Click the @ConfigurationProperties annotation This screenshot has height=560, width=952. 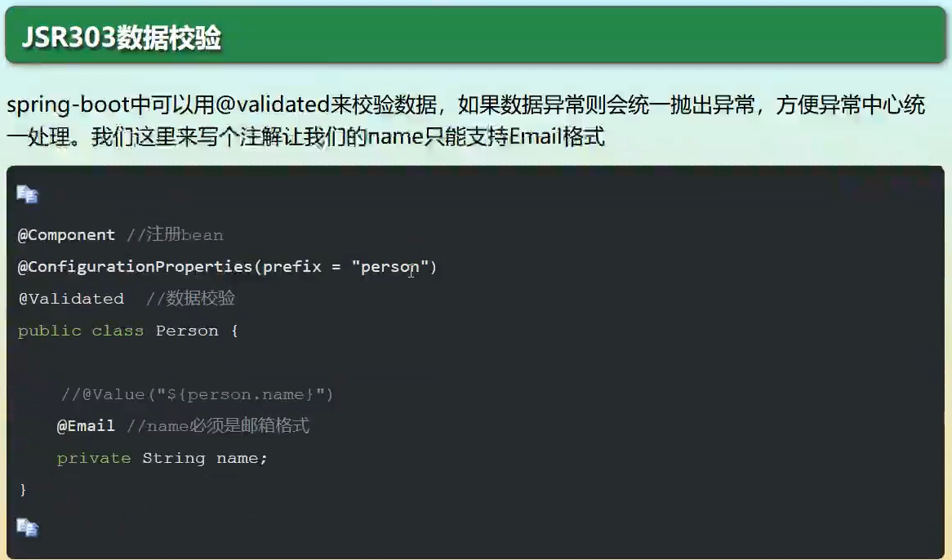tap(136, 267)
